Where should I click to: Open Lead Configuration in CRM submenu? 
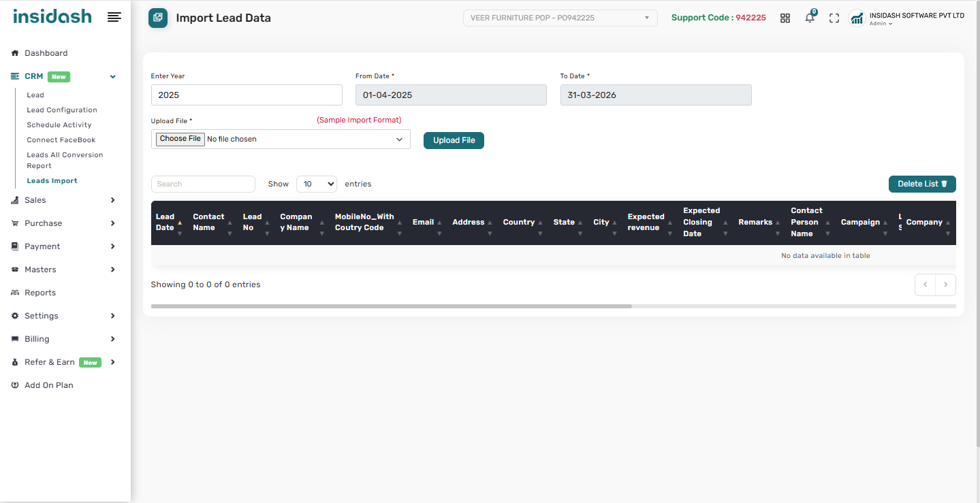pos(62,110)
